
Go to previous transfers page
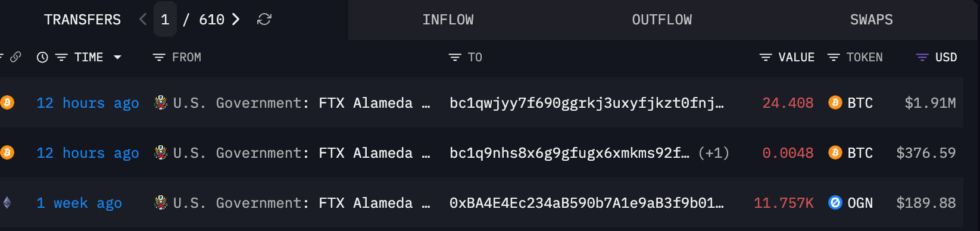pos(143,20)
